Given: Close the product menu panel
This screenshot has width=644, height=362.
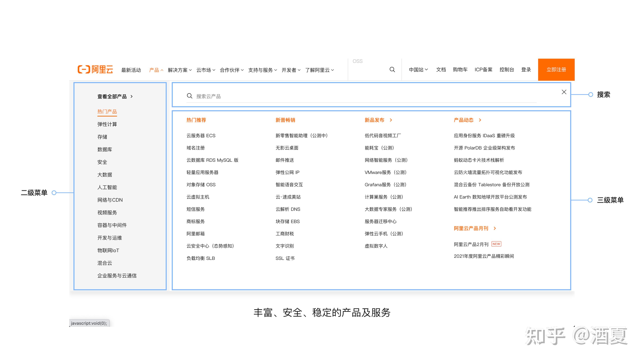Looking at the screenshot, I should 564,92.
